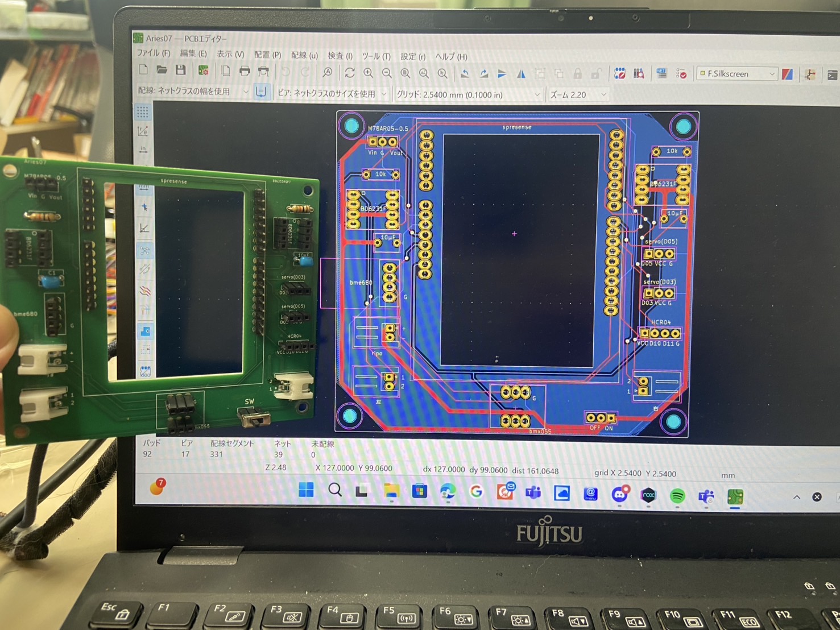
Task: Click the Zoom in icon
Action: click(369, 73)
